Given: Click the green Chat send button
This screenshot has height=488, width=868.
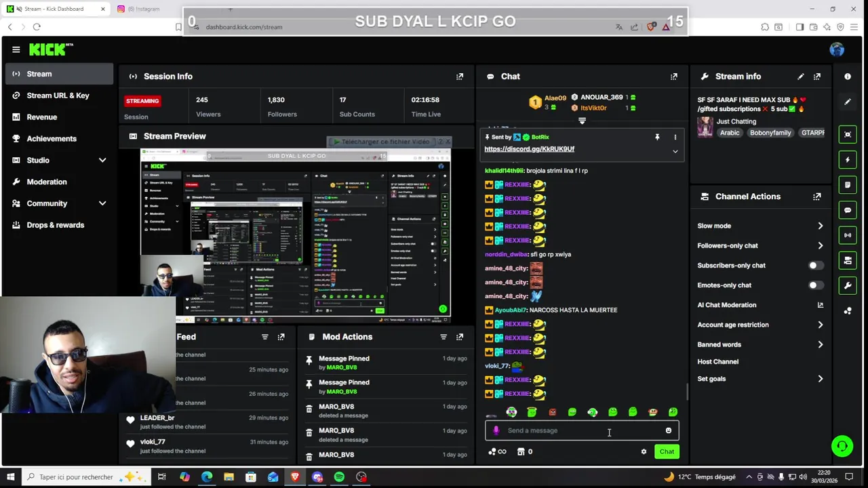Looking at the screenshot, I should tap(667, 451).
